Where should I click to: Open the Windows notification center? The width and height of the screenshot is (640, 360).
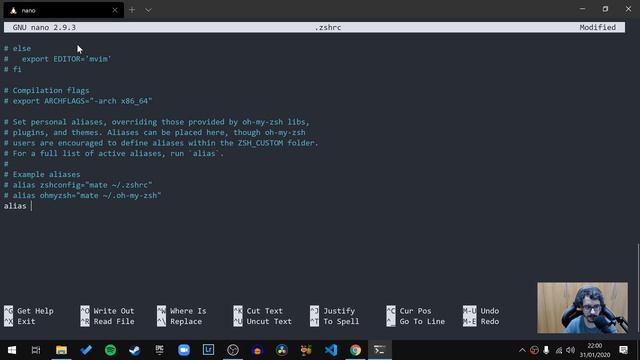[623, 350]
